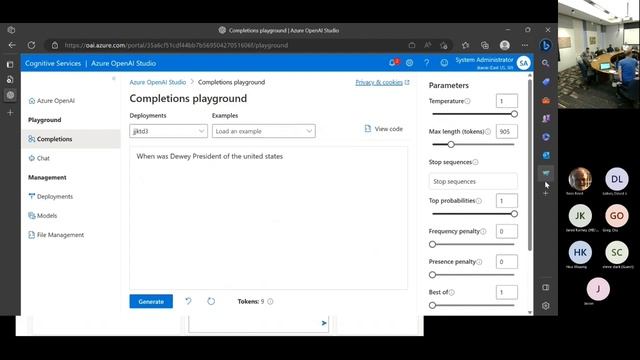
Task: Open the Azure notifications bell
Action: click(x=393, y=63)
